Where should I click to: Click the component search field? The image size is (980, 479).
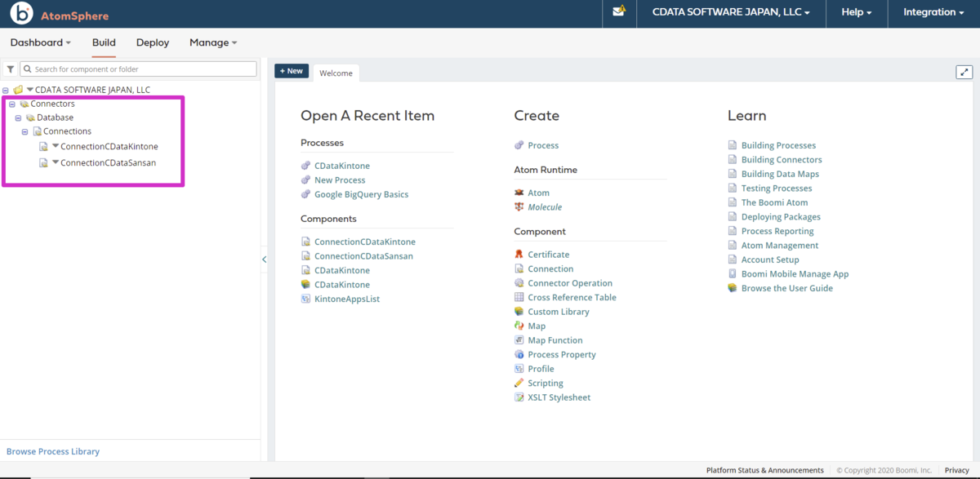point(138,69)
